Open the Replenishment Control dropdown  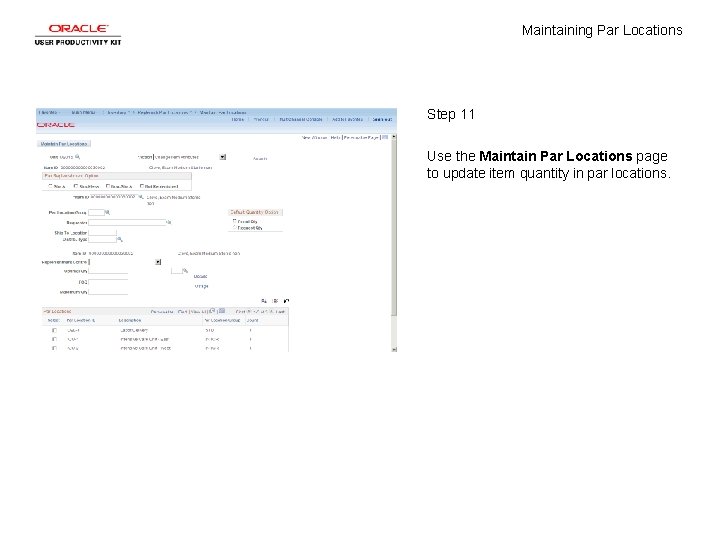(x=158, y=262)
